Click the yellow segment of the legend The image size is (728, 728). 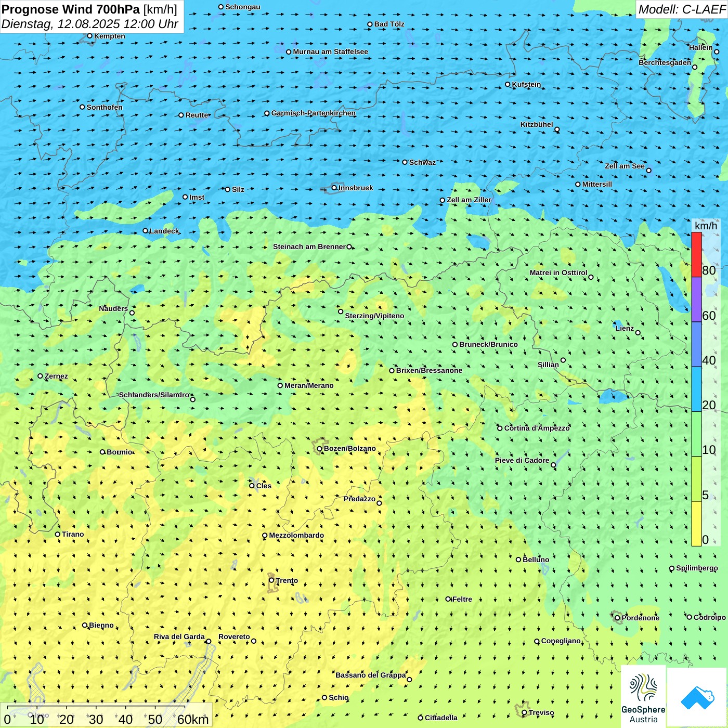click(696, 524)
